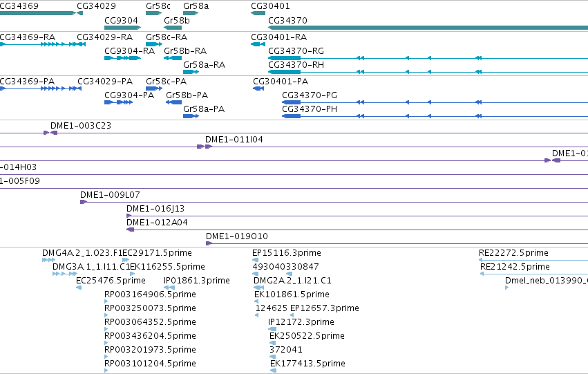Click the EK250522.5prime EST
The height and width of the screenshot is (374, 588).
(x=273, y=343)
